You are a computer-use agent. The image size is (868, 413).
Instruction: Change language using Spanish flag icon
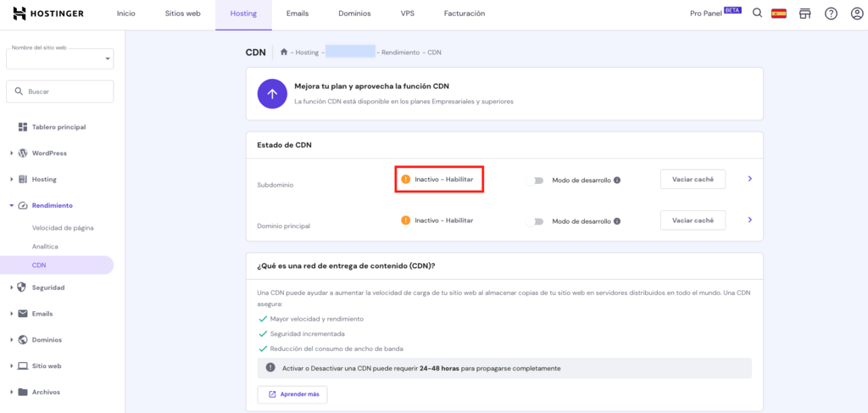tap(778, 14)
